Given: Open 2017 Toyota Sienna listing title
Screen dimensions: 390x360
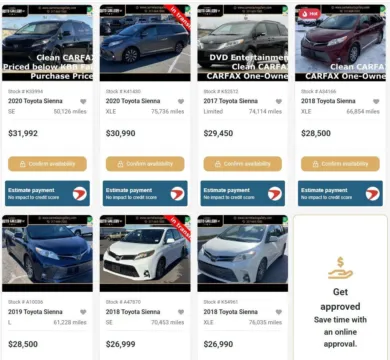Looking at the screenshot, I should [231, 101].
